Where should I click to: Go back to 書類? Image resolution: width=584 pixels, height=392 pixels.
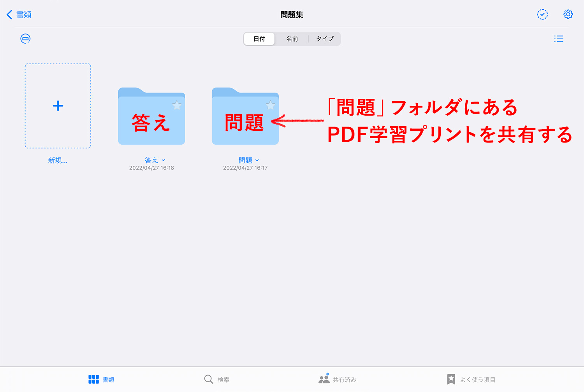(x=19, y=15)
